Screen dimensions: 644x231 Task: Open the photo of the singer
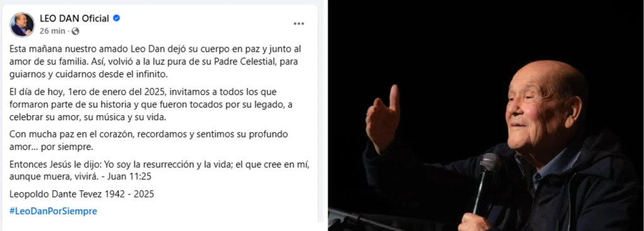point(486,116)
